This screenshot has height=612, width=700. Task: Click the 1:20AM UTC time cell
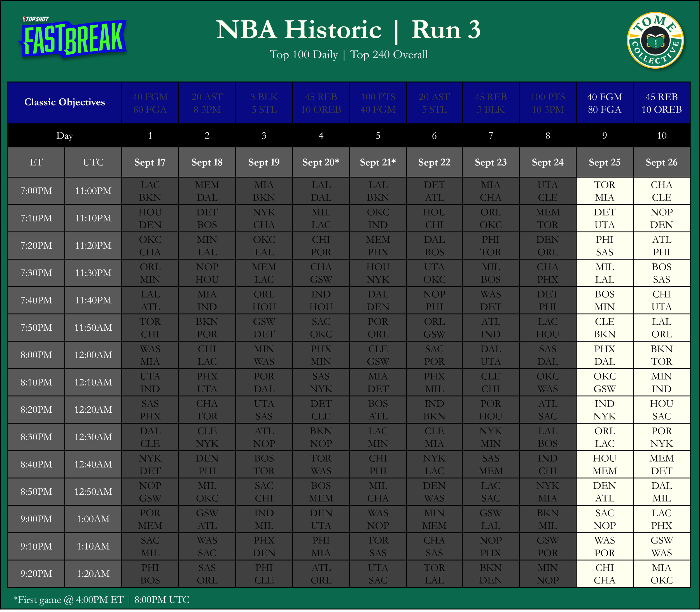[93, 574]
